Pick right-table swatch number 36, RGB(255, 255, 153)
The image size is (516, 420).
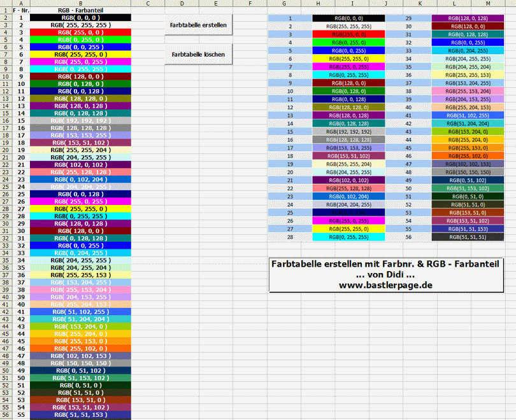pos(468,75)
